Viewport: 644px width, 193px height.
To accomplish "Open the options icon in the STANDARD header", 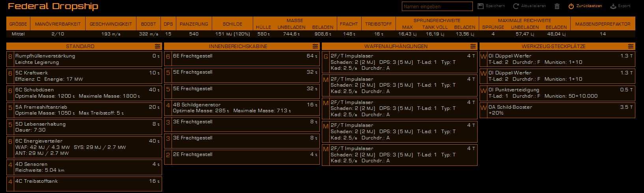I will coord(158,46).
